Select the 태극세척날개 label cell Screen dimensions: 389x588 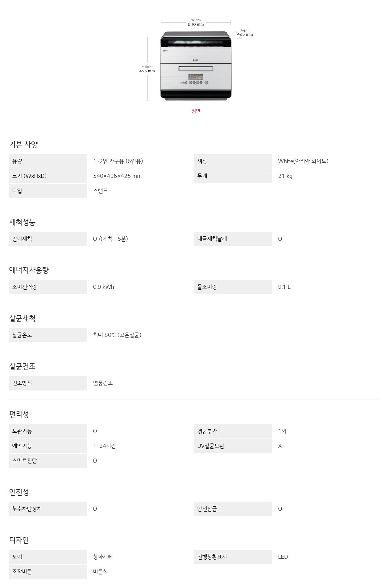pyautogui.click(x=233, y=239)
